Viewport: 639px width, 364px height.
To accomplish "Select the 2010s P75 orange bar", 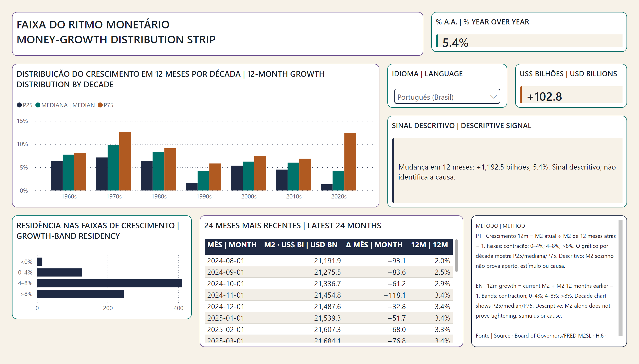I will coord(305,175).
